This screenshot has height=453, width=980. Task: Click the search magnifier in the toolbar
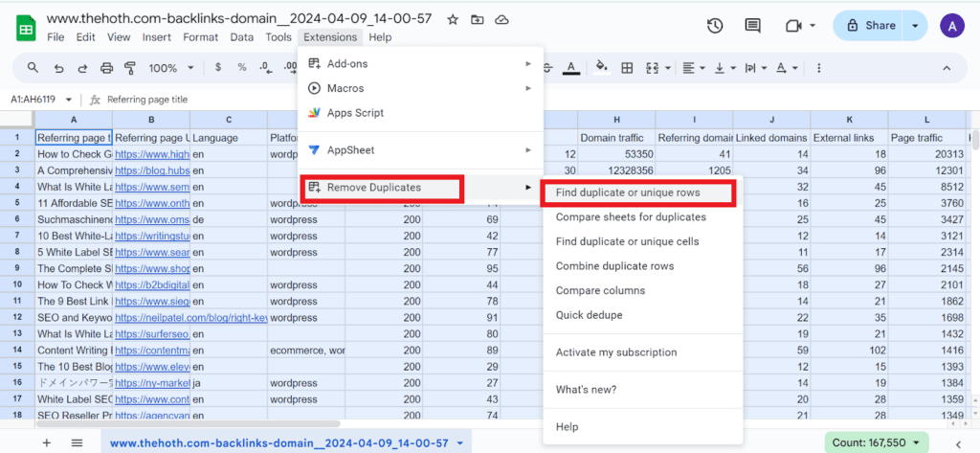33,68
